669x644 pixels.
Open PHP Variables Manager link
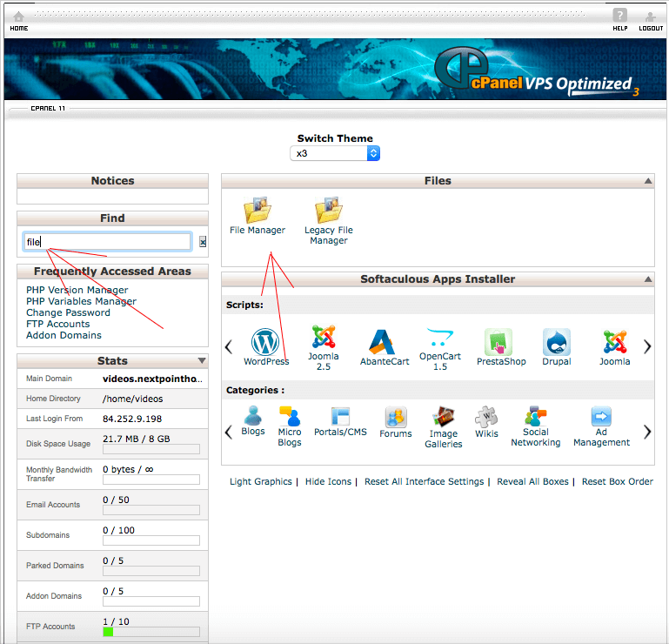[81, 301]
